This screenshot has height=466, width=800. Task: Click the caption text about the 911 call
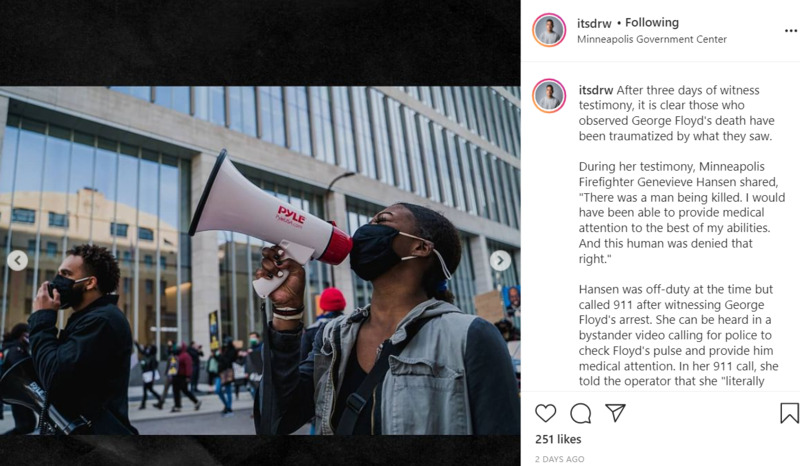tap(679, 335)
